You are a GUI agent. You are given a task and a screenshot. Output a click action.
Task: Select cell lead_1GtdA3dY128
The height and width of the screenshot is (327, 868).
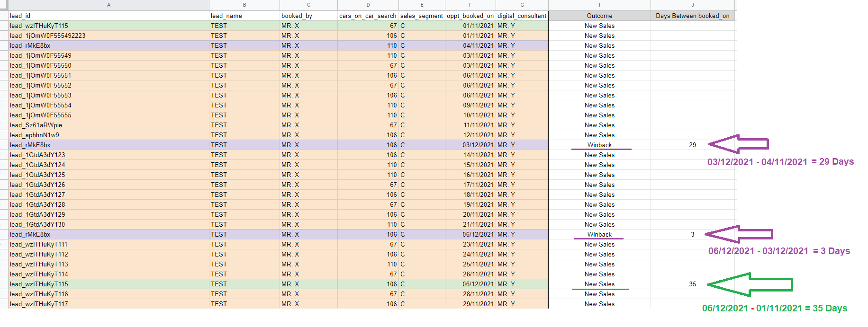pos(108,204)
